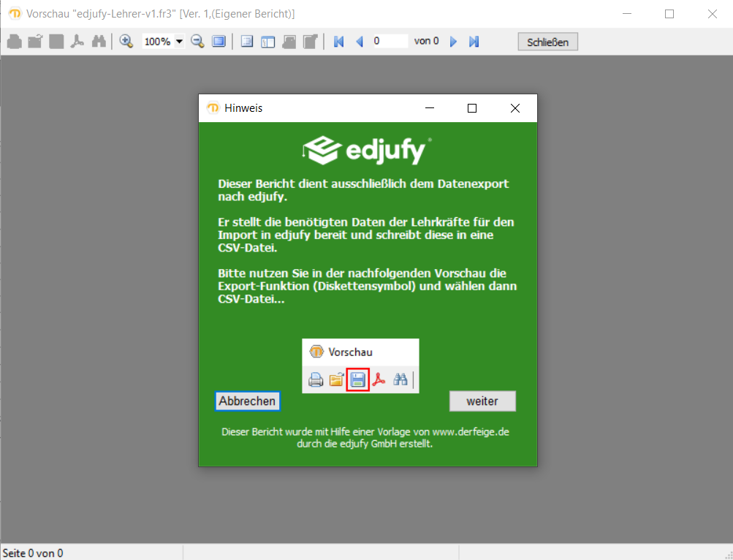Go to the first page
Screen dimensions: 733x560
(x=338, y=42)
